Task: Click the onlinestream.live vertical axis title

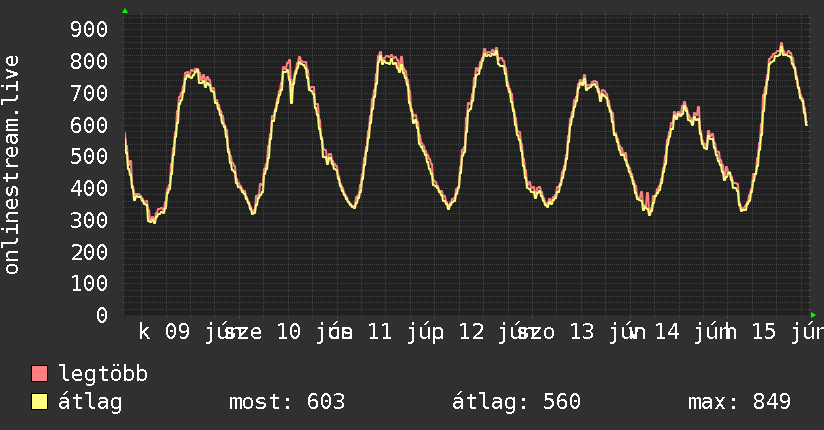Action: pyautogui.click(x=11, y=165)
